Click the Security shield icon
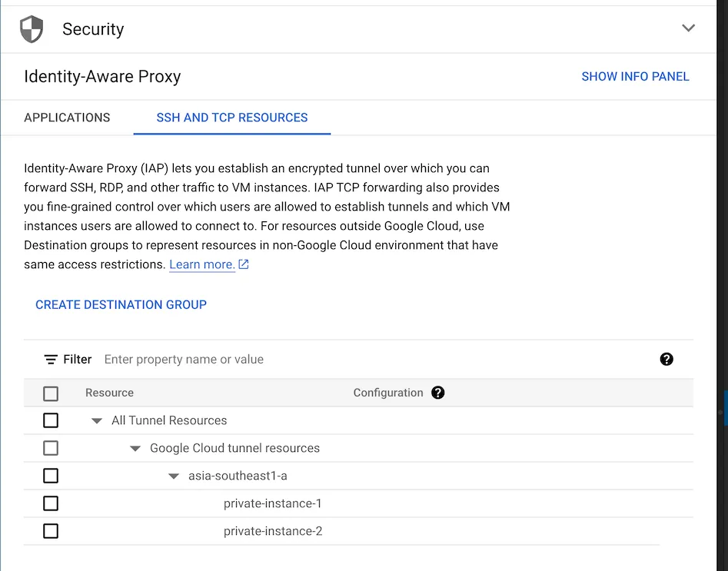 [x=32, y=28]
